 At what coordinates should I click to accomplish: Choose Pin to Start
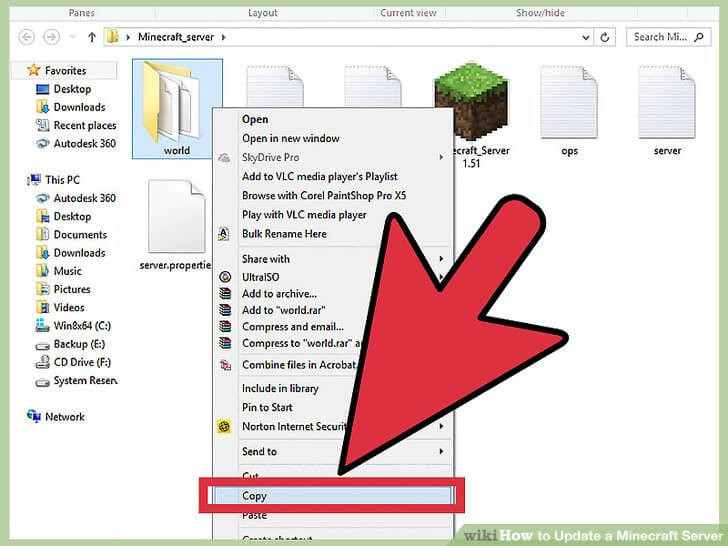(267, 407)
